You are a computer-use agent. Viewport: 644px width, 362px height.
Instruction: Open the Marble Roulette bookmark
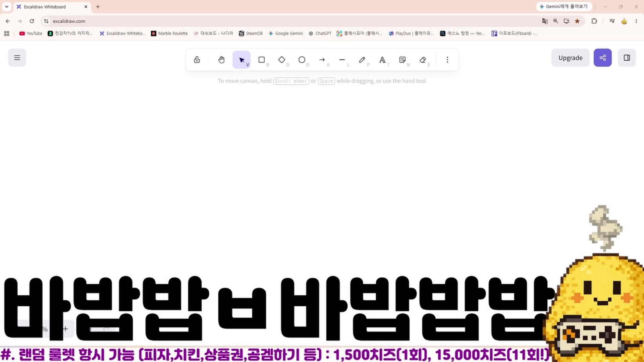pos(169,33)
